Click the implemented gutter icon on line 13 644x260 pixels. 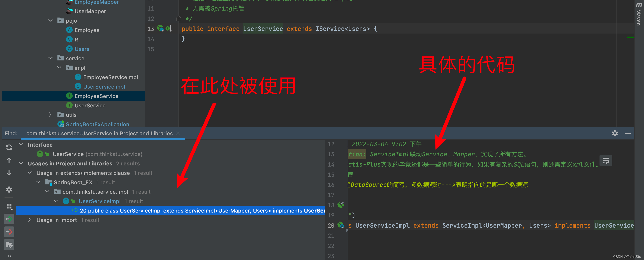(x=169, y=29)
